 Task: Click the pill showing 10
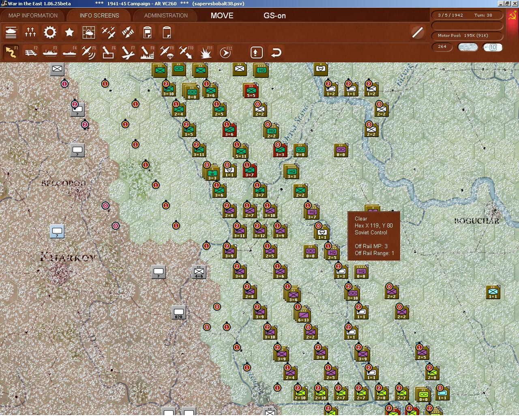coord(493,47)
